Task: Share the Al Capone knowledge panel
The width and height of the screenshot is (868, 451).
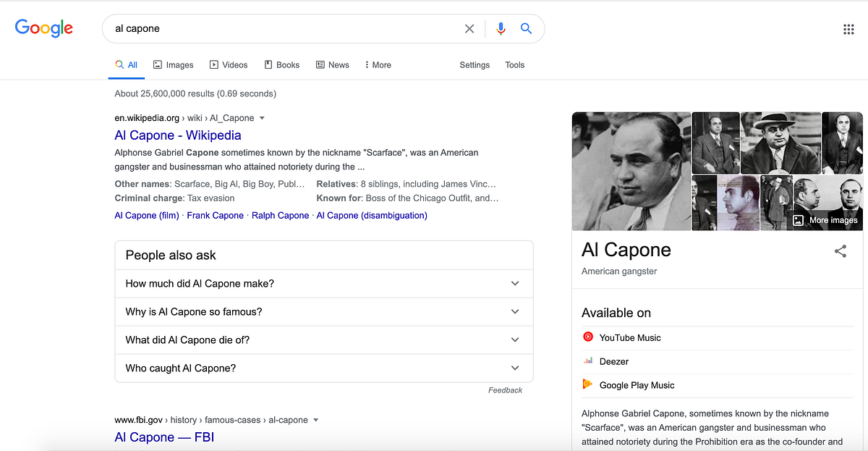Action: coord(841,251)
